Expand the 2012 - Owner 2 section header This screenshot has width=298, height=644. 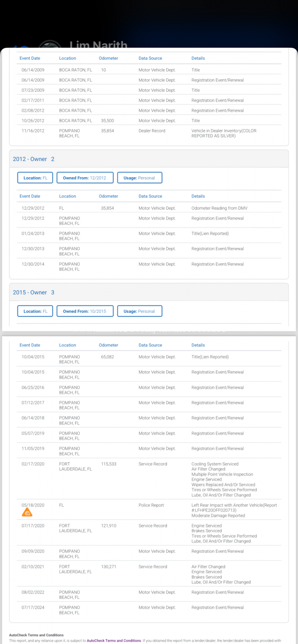34,159
